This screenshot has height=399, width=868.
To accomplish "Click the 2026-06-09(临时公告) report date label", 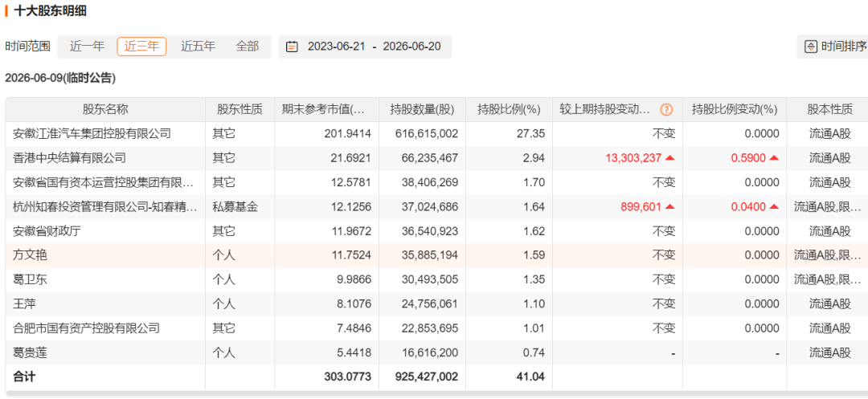I will pos(60,79).
